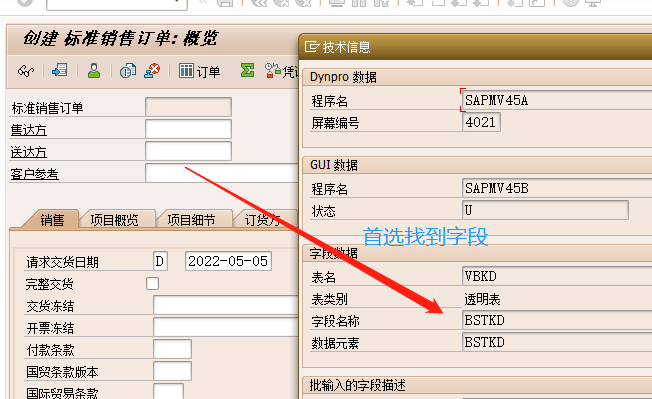Click the green person partner icon

point(94,71)
